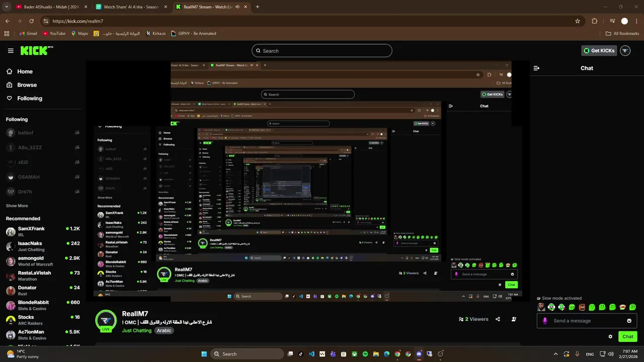This screenshot has height=362, width=644.
Task: Open recommended channel SamXFrank
Action: coord(43,231)
